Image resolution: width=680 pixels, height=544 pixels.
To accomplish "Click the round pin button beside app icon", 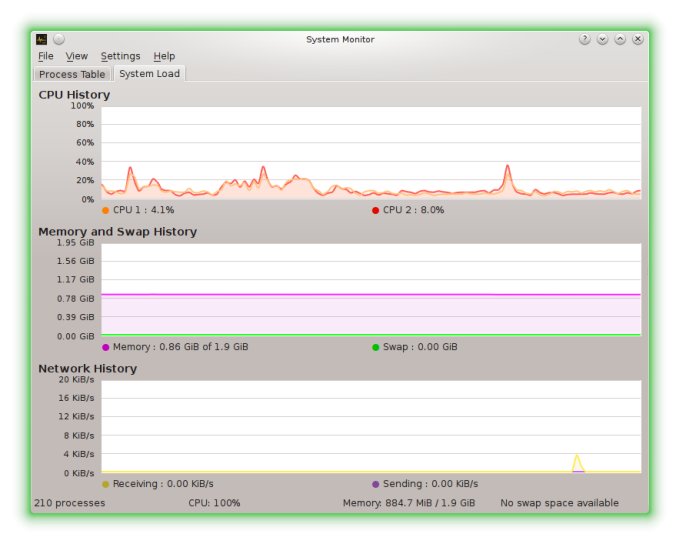I will [x=59, y=39].
